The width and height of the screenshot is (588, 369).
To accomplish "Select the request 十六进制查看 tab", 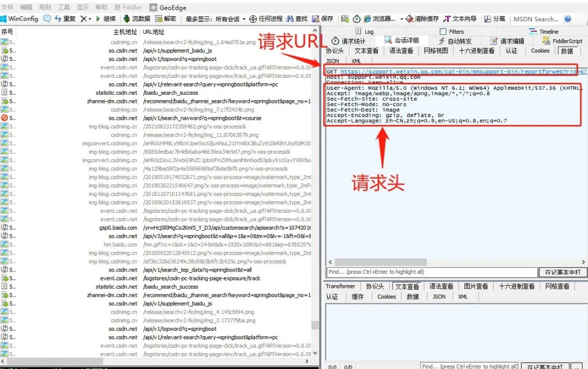I will pos(476,51).
